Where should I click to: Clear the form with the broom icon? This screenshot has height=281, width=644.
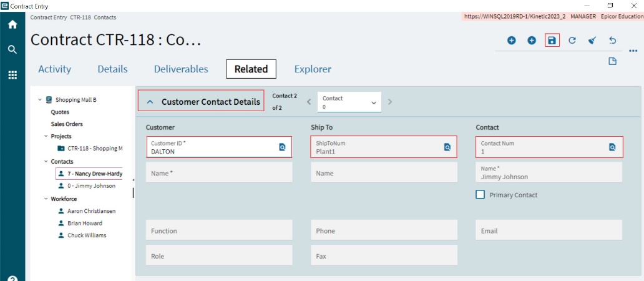click(x=592, y=40)
